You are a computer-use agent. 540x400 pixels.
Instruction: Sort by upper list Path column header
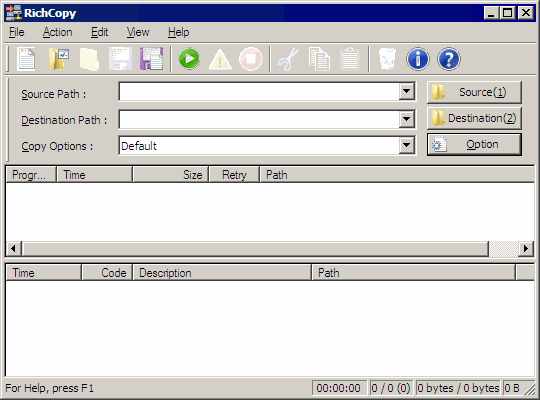(x=397, y=175)
